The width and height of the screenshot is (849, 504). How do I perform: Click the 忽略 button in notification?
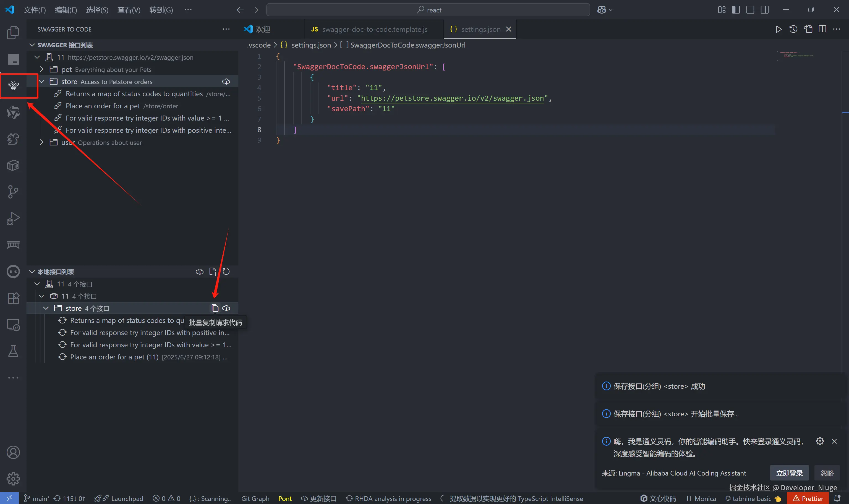827,473
